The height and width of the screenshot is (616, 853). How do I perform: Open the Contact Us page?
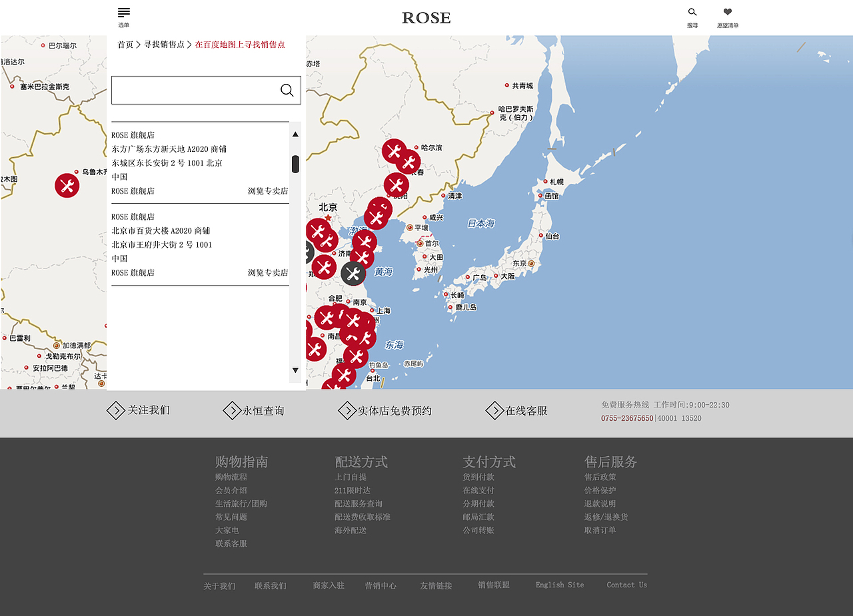[626, 585]
